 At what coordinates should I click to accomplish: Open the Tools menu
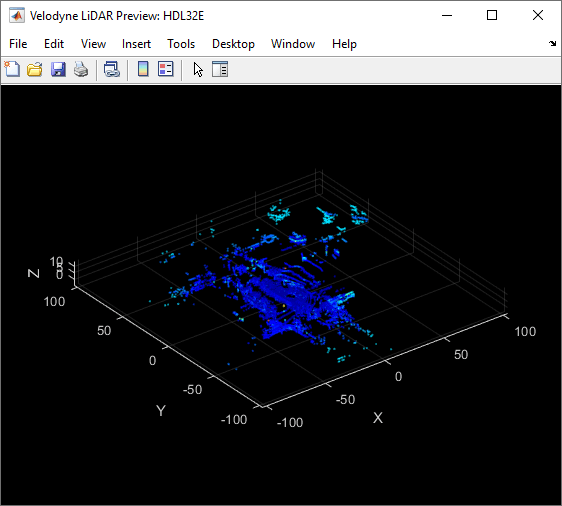point(181,44)
